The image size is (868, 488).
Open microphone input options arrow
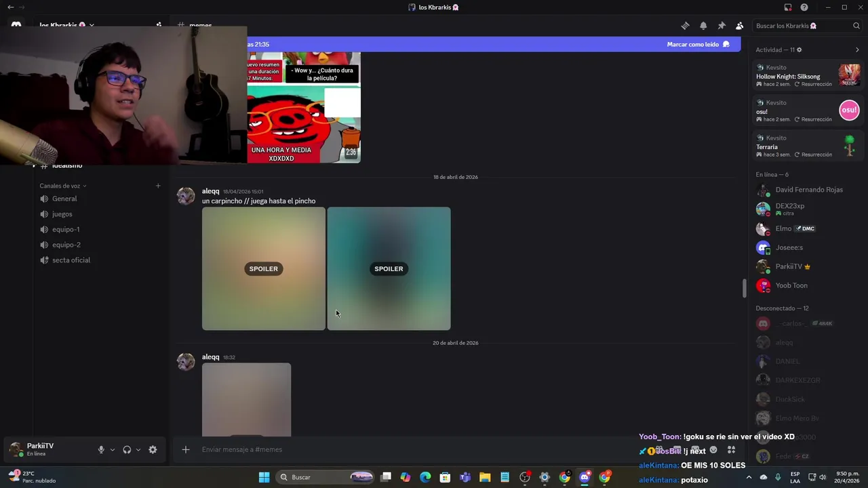(x=113, y=449)
